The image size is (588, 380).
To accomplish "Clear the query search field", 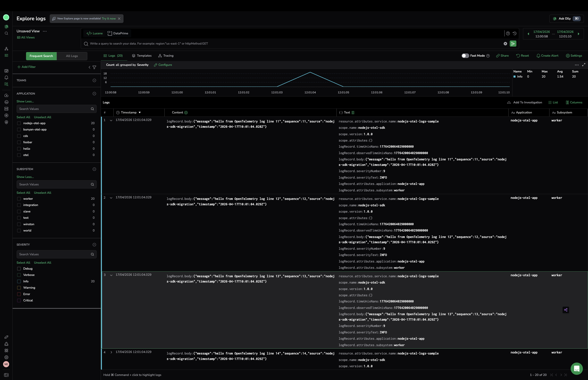I will coord(505,44).
